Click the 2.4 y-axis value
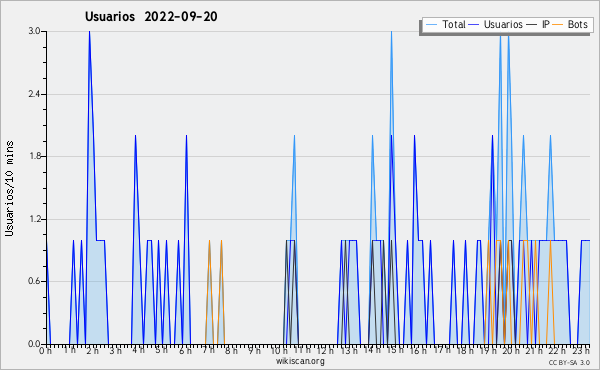 click(35, 94)
